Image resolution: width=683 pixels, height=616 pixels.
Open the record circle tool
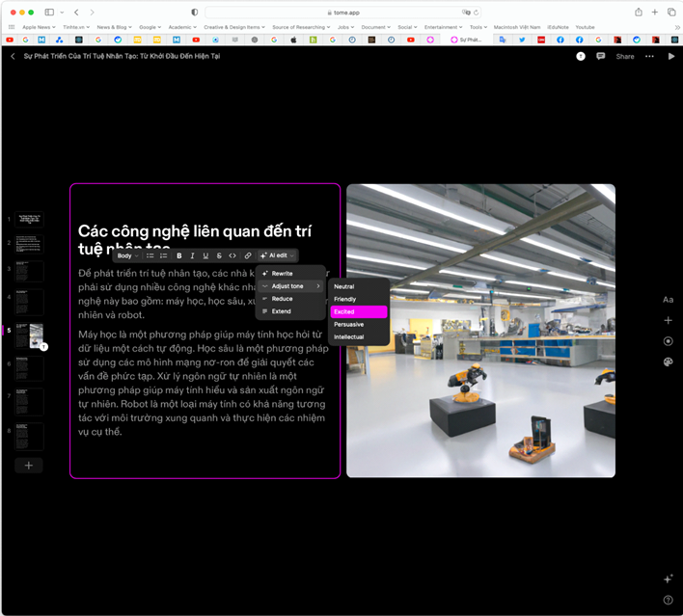pos(668,341)
